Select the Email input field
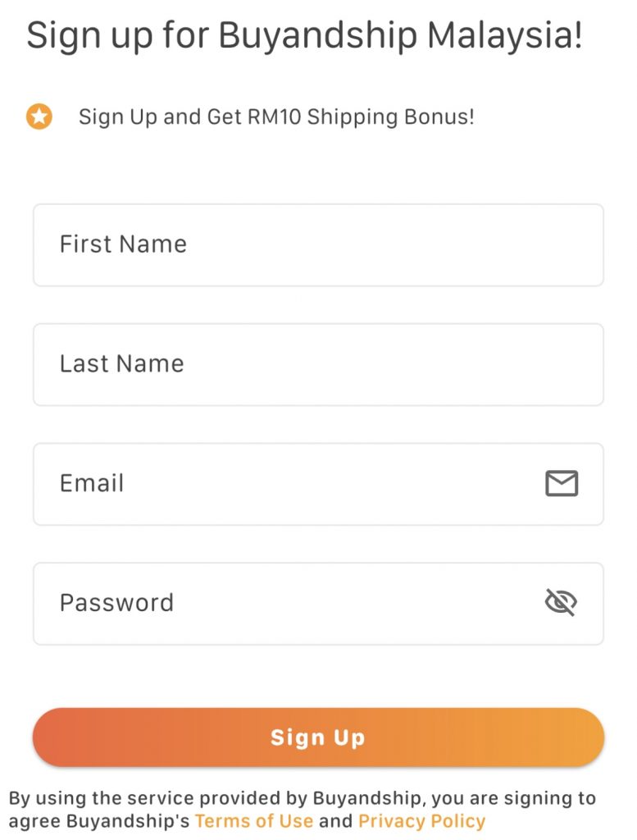 coord(318,484)
